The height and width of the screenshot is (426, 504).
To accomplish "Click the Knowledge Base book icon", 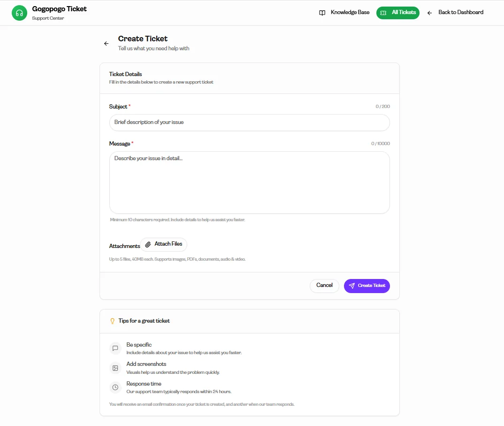I will [x=322, y=13].
